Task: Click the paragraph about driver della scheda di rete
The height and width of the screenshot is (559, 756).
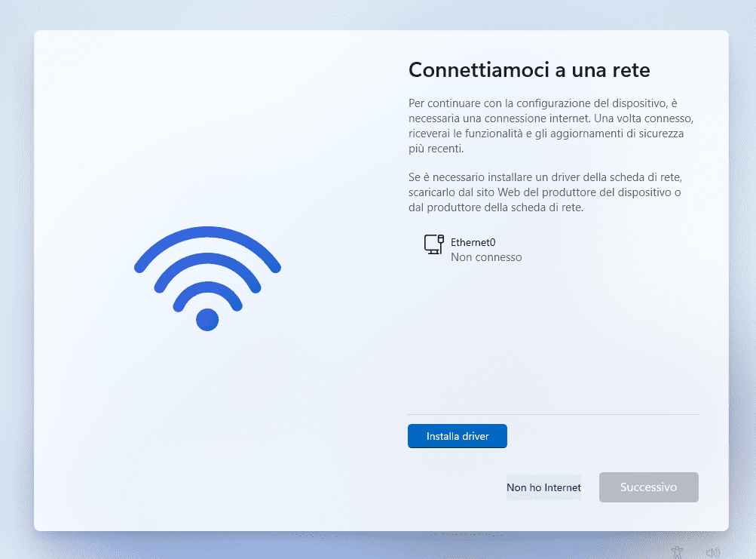Action: 545,192
